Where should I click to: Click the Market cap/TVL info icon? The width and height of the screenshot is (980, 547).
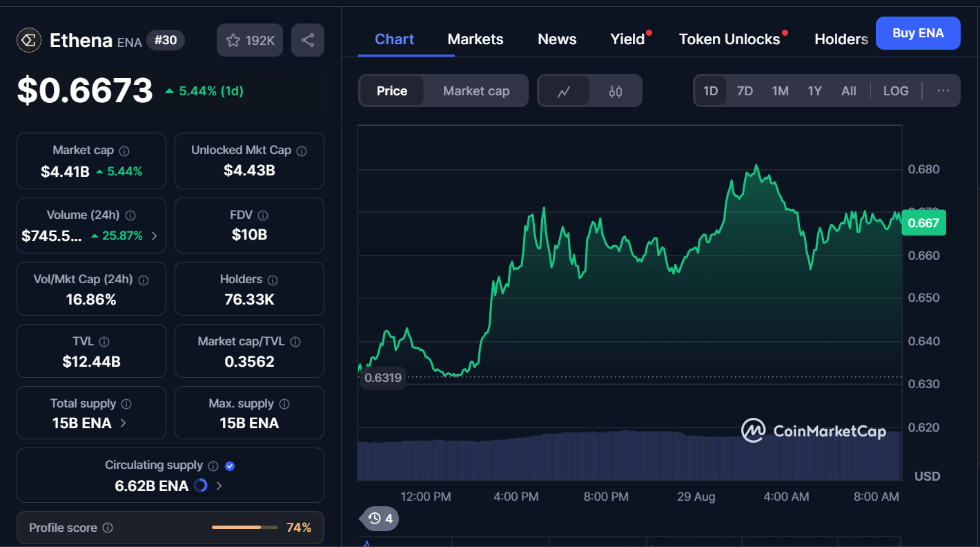tap(295, 342)
